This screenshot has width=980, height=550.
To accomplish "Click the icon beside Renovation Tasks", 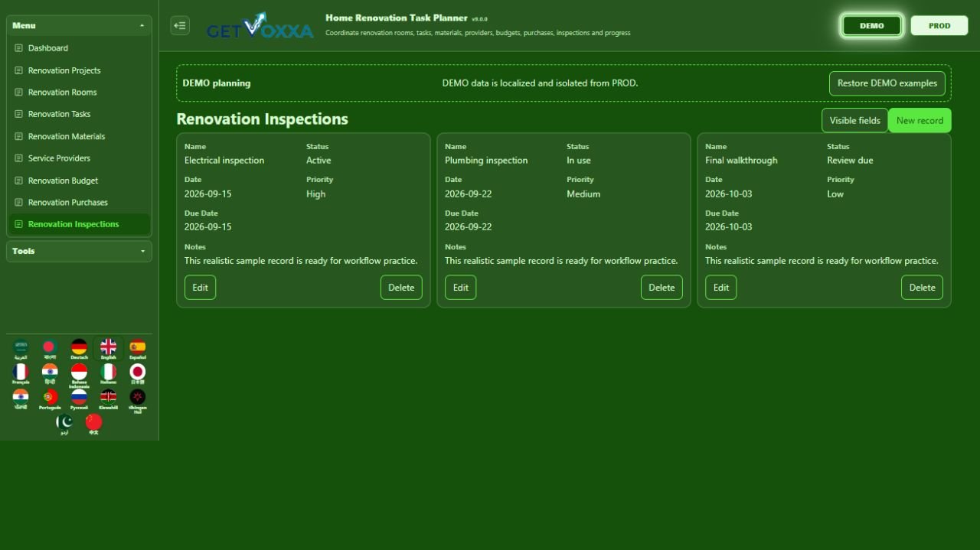I will coord(19,114).
